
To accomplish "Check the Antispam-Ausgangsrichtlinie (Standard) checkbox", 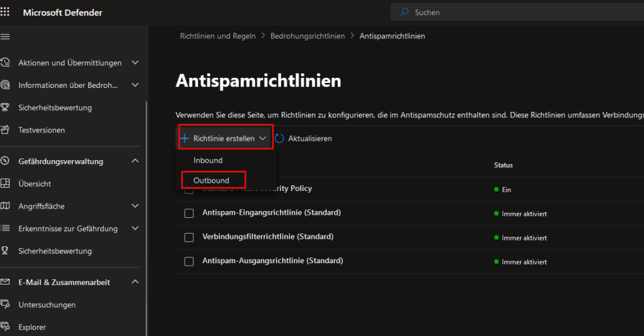I will tap(189, 262).
